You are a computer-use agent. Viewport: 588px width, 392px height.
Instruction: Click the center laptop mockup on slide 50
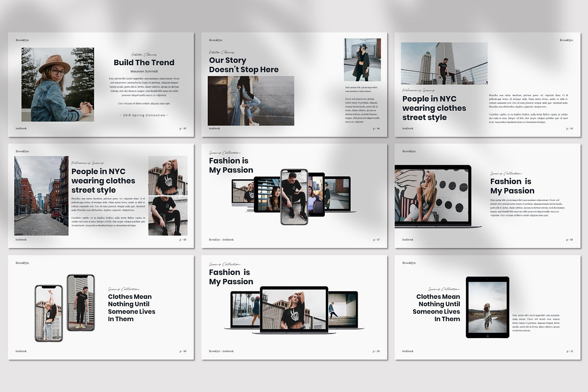(294, 310)
